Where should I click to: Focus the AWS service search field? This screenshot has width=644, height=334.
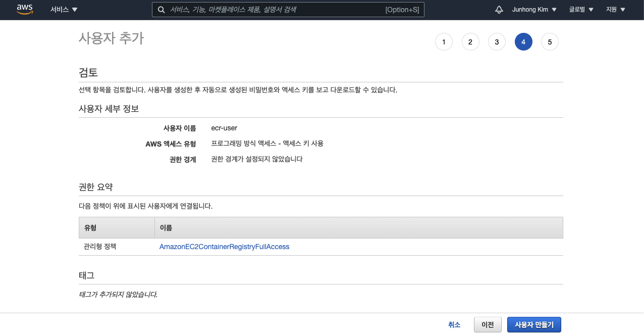pyautogui.click(x=288, y=10)
